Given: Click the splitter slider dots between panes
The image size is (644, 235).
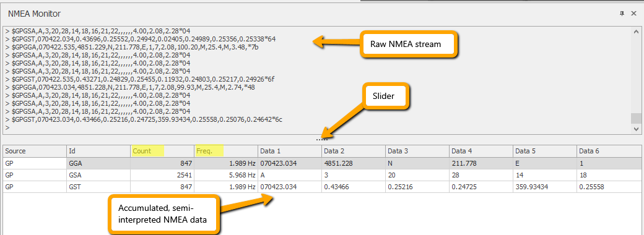Looking at the screenshot, I should (322, 139).
